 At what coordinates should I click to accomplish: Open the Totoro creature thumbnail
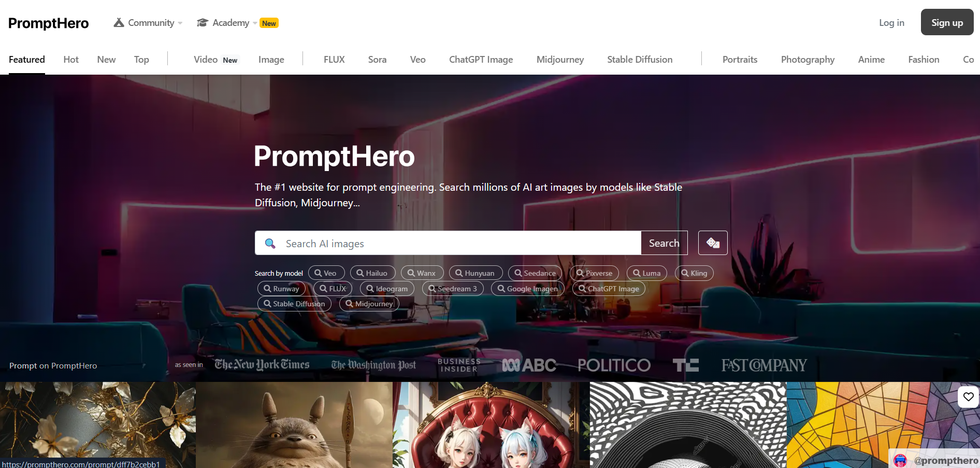pyautogui.click(x=294, y=425)
